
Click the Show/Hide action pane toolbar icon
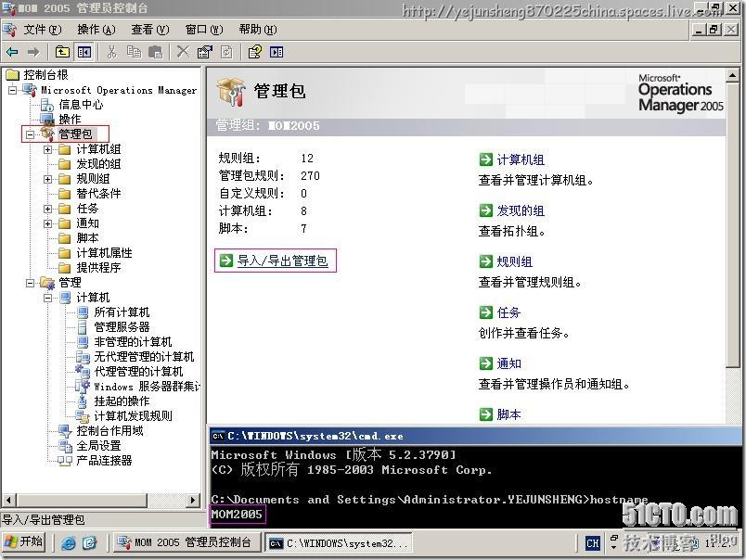coord(277,52)
